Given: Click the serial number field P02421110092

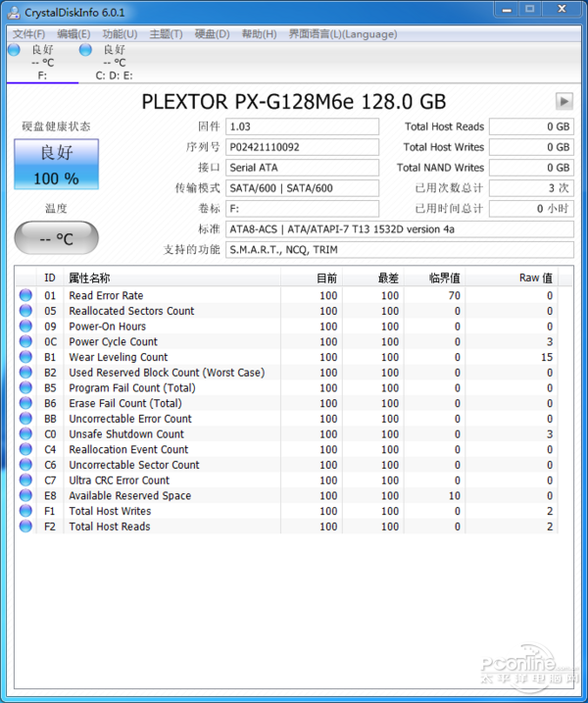Looking at the screenshot, I should point(302,147).
